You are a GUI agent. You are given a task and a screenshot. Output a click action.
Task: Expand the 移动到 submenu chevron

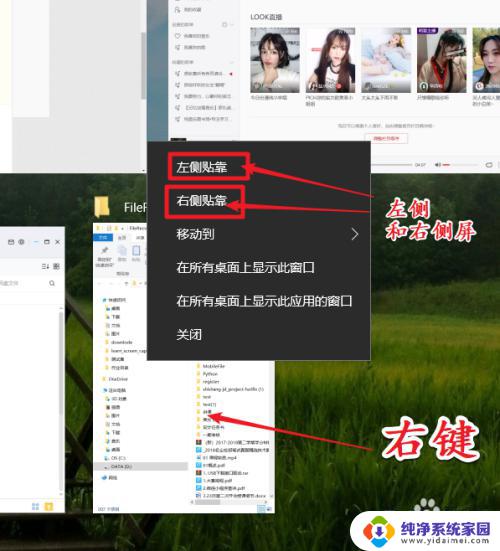point(355,234)
